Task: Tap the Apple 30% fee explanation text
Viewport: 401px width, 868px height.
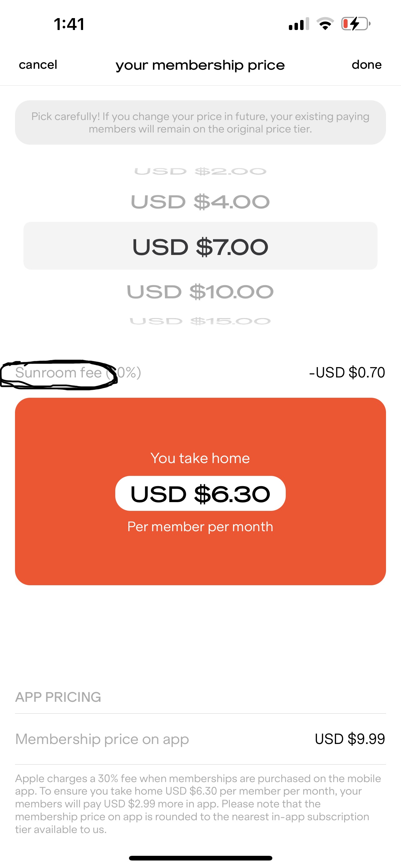Action: pyautogui.click(x=199, y=804)
